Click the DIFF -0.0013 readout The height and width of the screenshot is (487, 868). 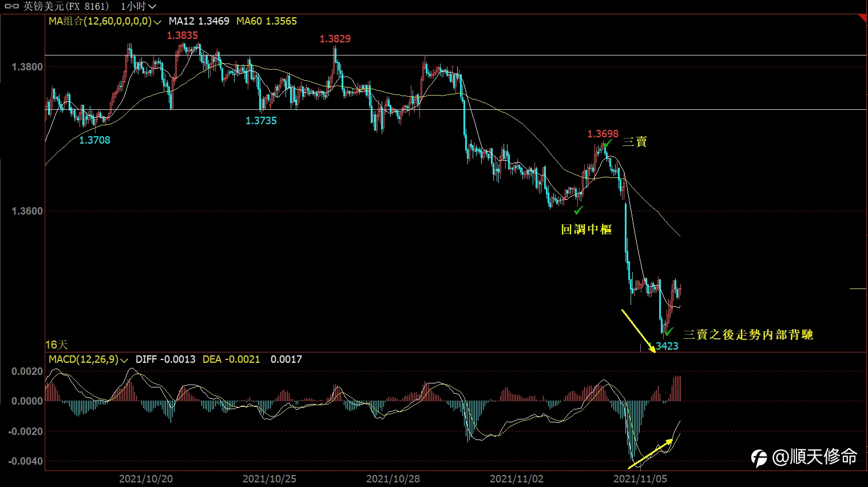tap(165, 359)
